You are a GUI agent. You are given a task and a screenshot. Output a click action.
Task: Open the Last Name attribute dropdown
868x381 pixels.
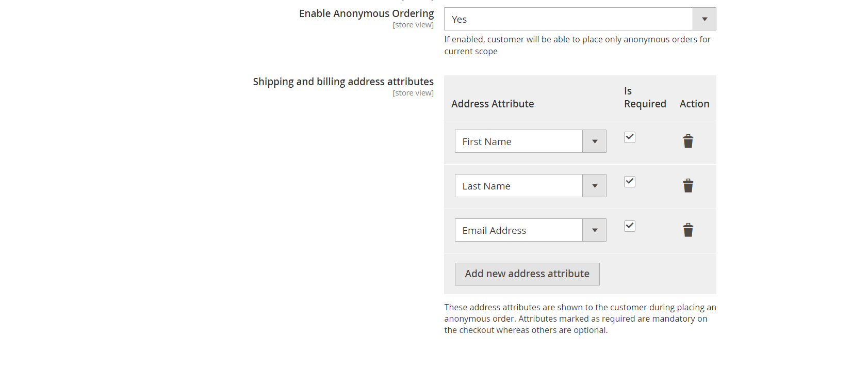tap(530, 186)
